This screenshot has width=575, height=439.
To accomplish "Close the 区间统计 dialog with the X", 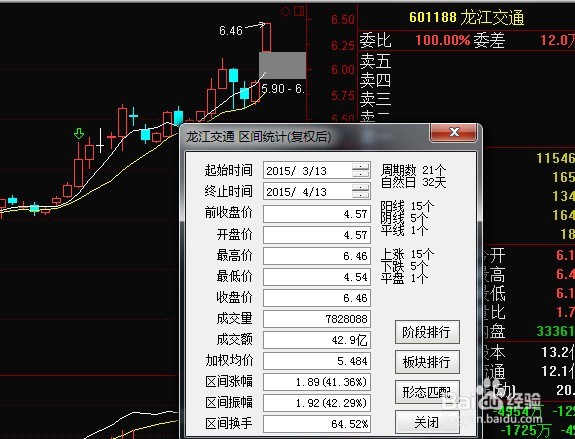I will point(454,132).
